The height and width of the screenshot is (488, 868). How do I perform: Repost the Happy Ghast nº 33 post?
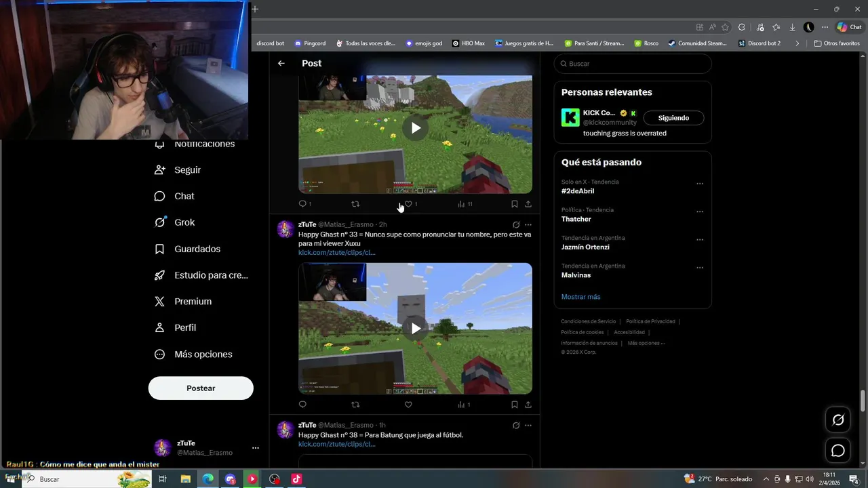tap(355, 405)
